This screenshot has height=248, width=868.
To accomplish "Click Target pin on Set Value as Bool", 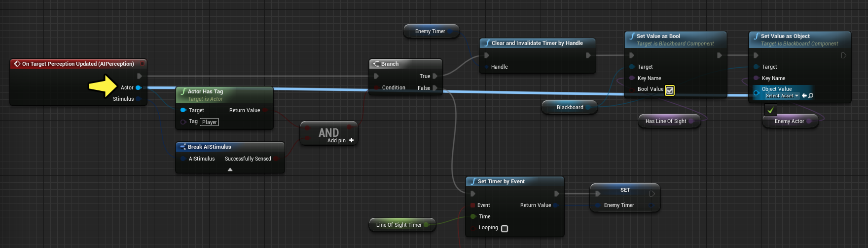I will pos(632,67).
